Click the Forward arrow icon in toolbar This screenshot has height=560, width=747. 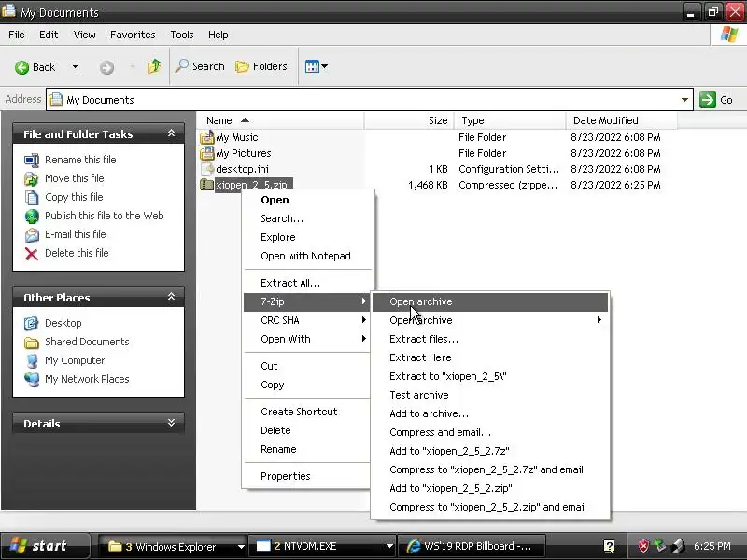pyautogui.click(x=106, y=67)
